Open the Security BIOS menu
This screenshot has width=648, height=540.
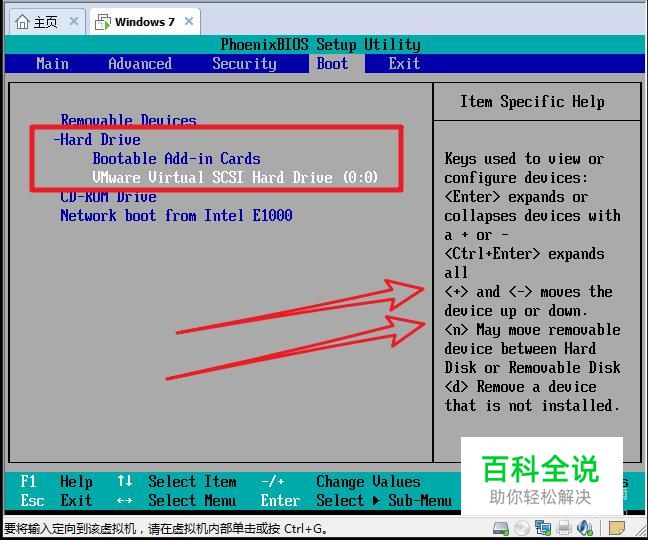[x=244, y=64]
